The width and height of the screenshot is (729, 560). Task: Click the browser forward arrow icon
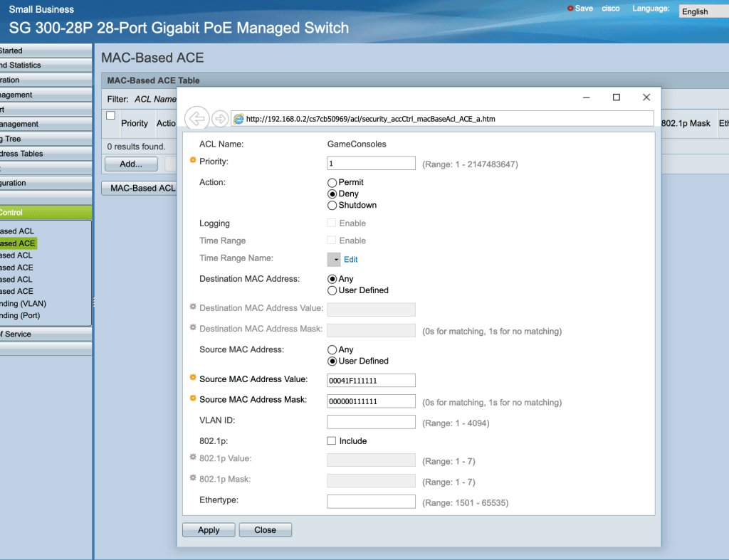220,118
